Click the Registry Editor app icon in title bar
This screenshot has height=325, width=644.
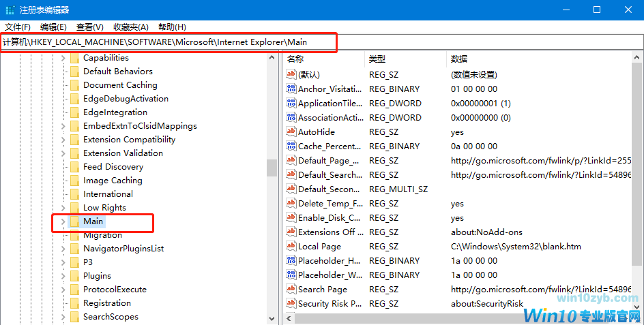[x=10, y=10]
